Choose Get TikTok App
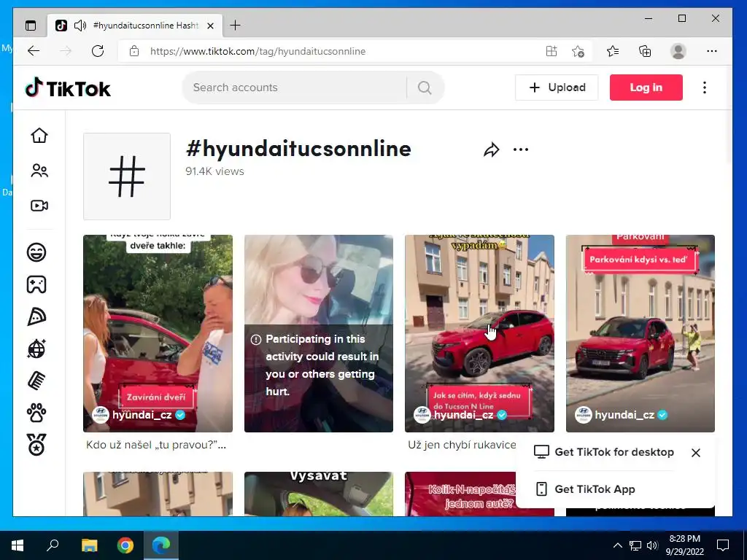The image size is (747, 560). click(x=586, y=489)
